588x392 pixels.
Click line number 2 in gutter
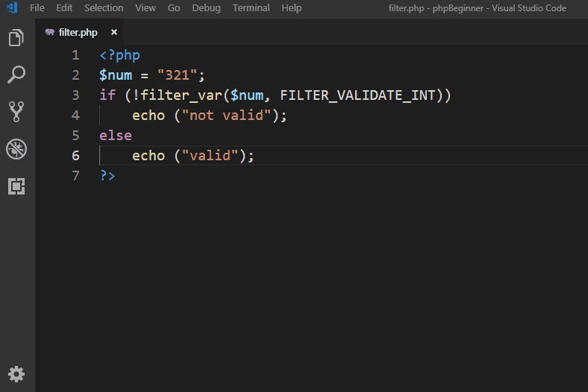[76, 75]
